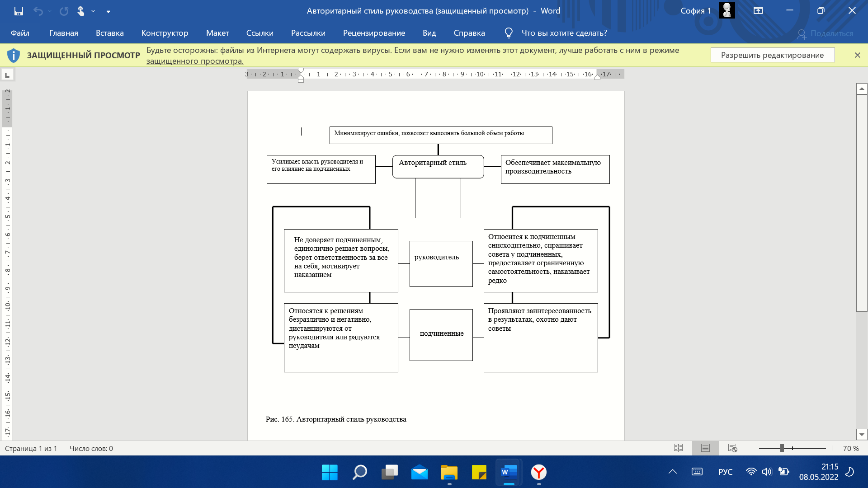Screen dimensions: 868x488
Task: Switch to Read Mode view
Action: 678,448
